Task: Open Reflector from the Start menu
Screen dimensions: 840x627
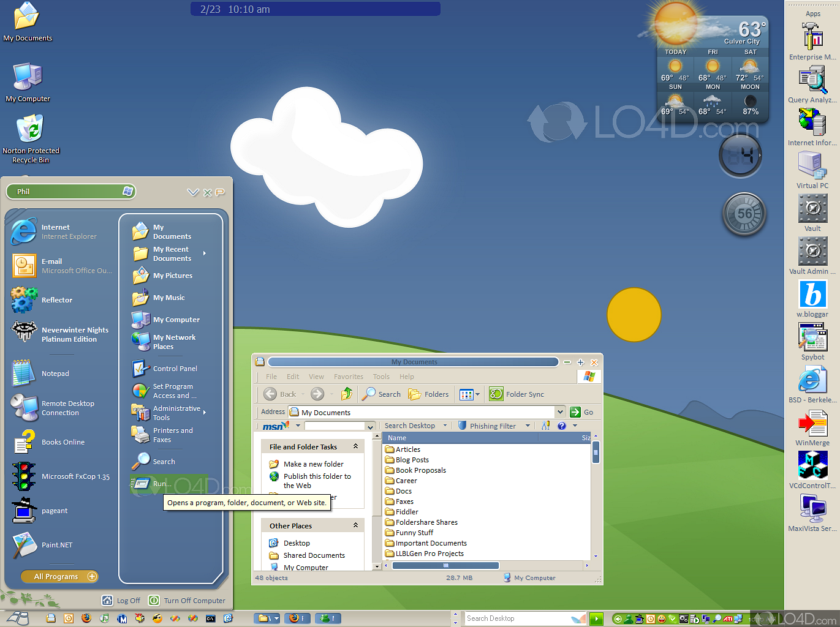Action: [x=56, y=300]
